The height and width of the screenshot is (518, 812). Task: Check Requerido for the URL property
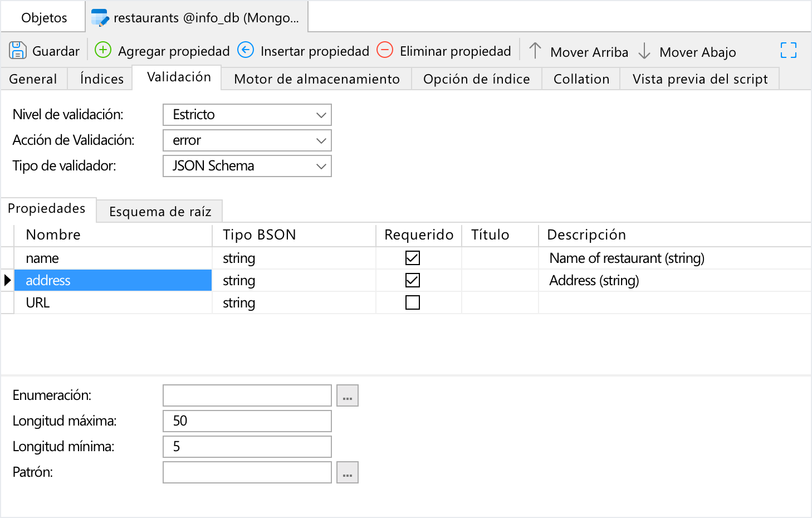click(x=413, y=302)
